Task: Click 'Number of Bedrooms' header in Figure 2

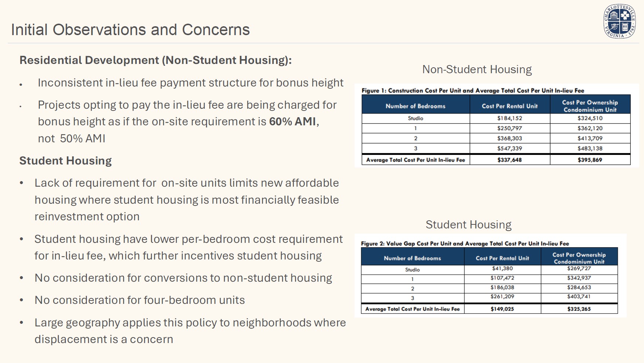Action: [412, 258]
